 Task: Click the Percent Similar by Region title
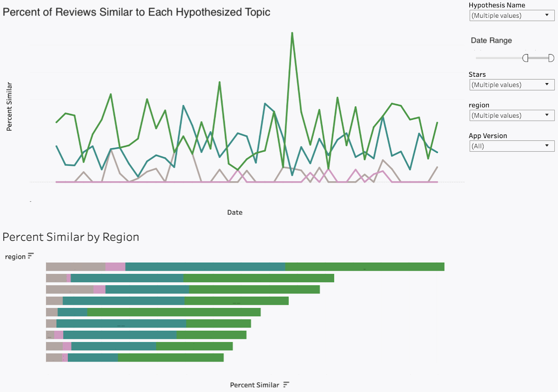pos(71,237)
